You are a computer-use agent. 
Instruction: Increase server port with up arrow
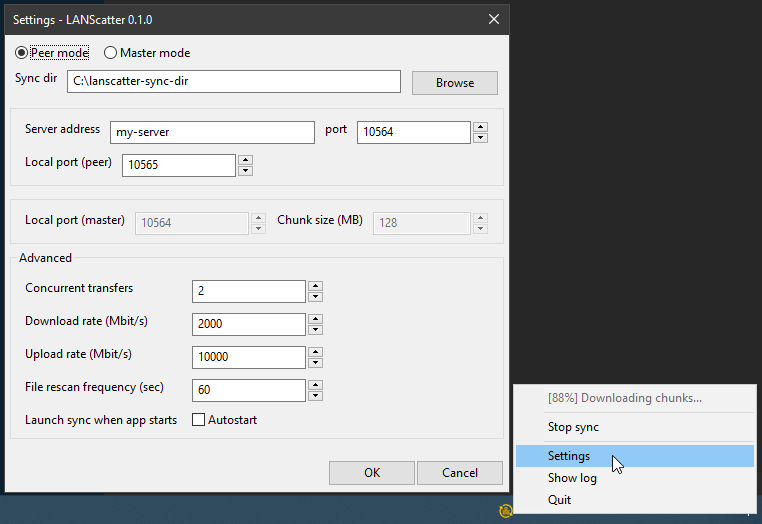[x=480, y=127]
